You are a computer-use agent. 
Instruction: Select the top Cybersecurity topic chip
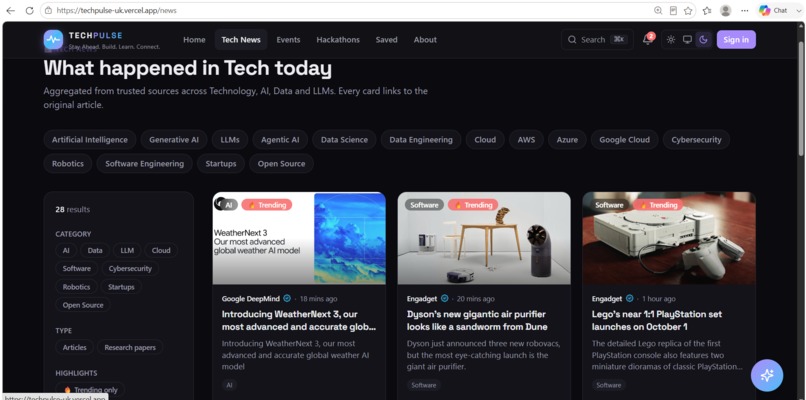point(697,139)
